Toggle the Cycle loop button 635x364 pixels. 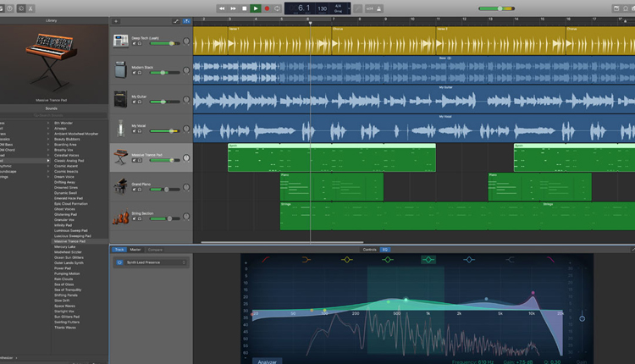point(278,8)
